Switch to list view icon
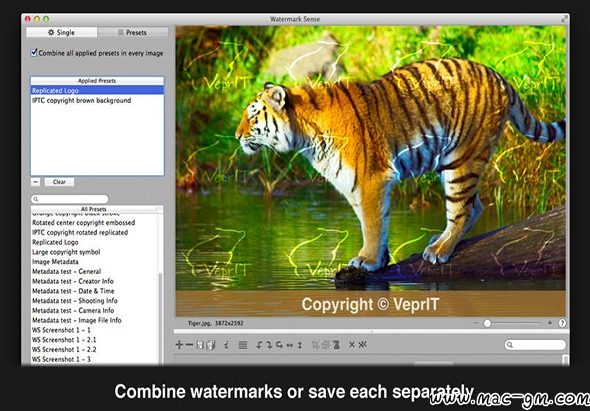This screenshot has width=590, height=411. [x=243, y=345]
